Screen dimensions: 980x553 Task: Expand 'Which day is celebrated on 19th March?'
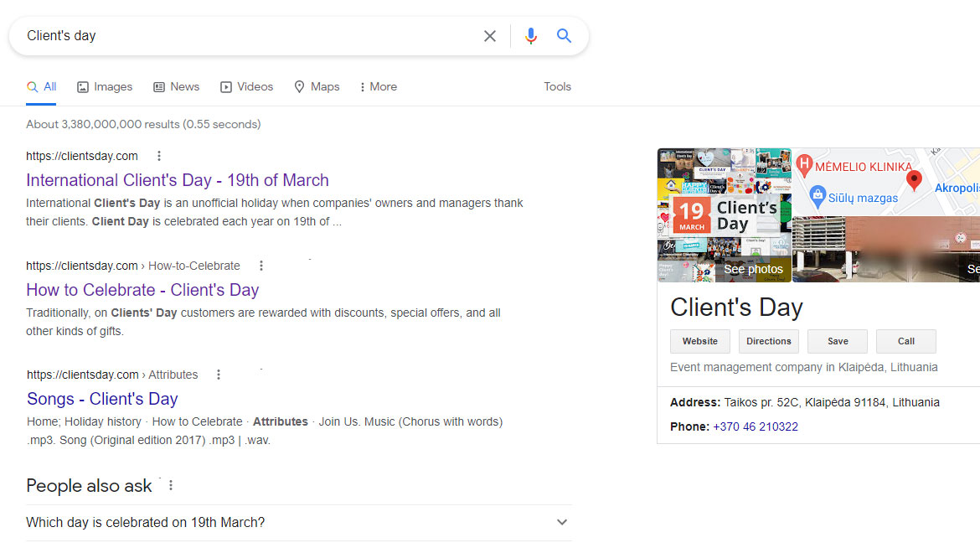coord(562,523)
